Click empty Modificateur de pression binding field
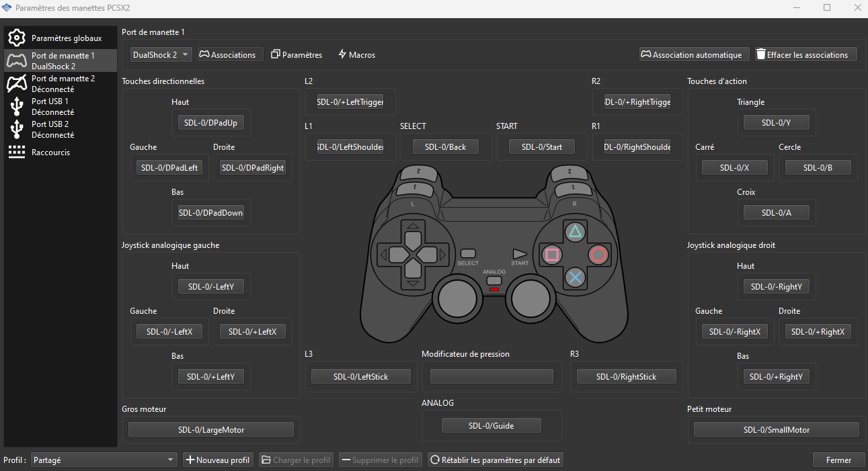 point(491,376)
